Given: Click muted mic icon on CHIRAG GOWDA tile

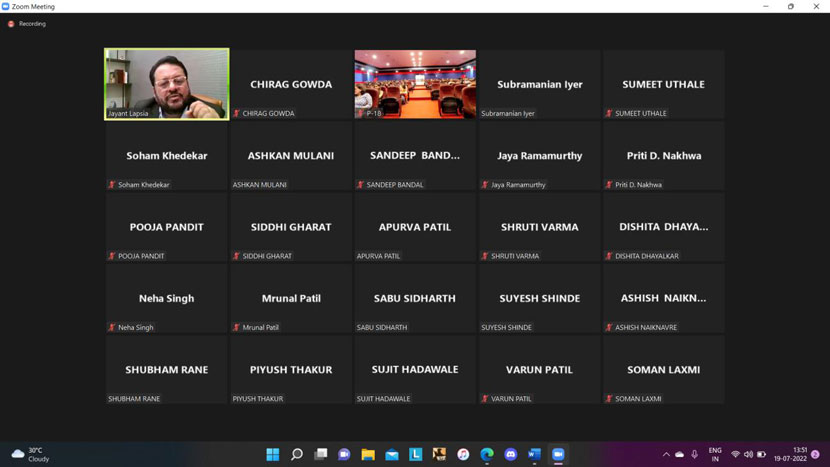Looking at the screenshot, I should point(237,114).
